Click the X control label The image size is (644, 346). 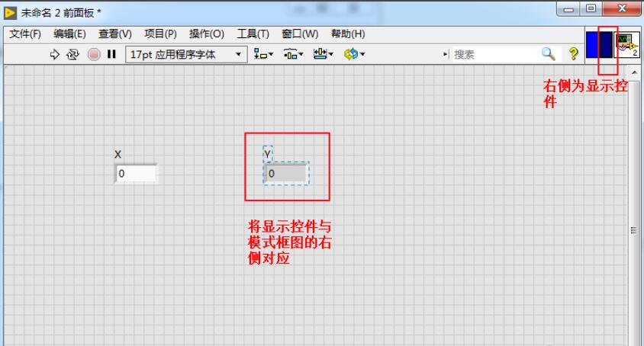point(118,154)
